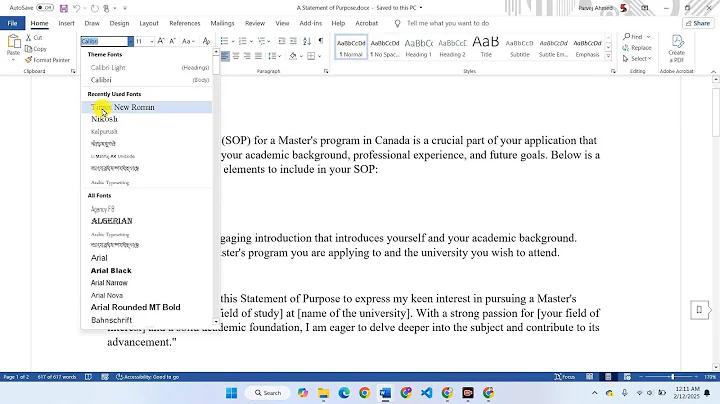Decrease paragraph indent

coord(282,41)
